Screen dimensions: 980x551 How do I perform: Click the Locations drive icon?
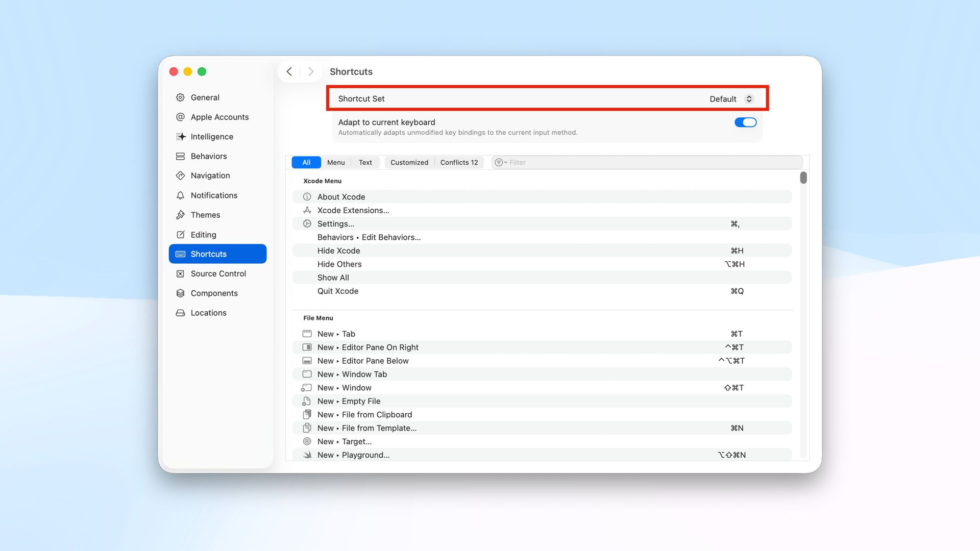(180, 313)
